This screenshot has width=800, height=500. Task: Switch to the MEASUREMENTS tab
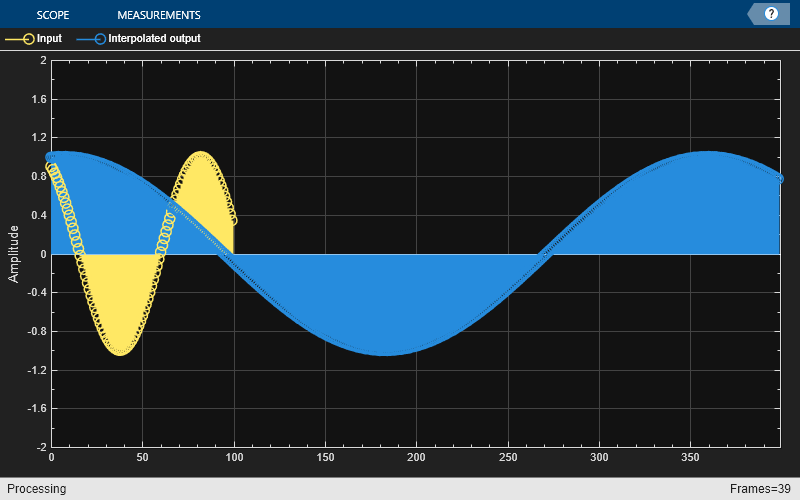[x=158, y=15]
